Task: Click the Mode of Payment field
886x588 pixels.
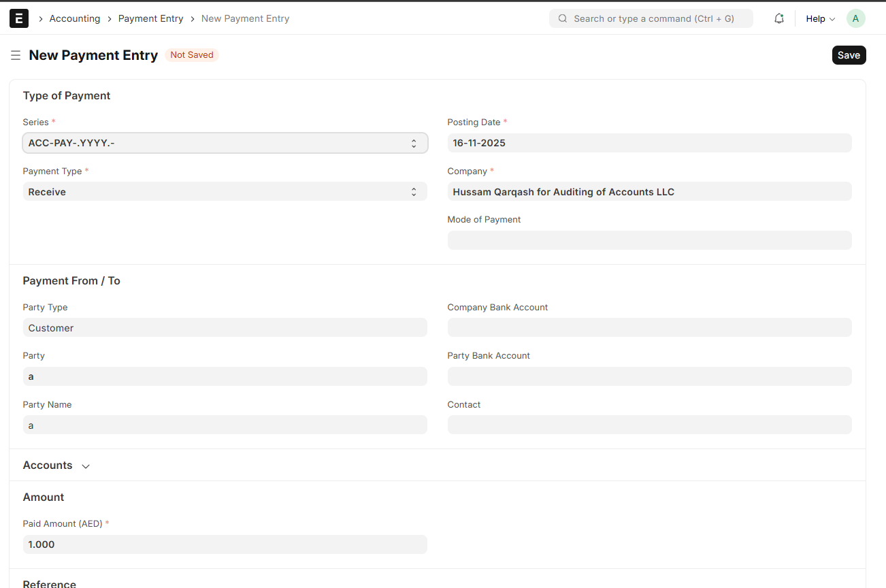Action: pyautogui.click(x=649, y=240)
